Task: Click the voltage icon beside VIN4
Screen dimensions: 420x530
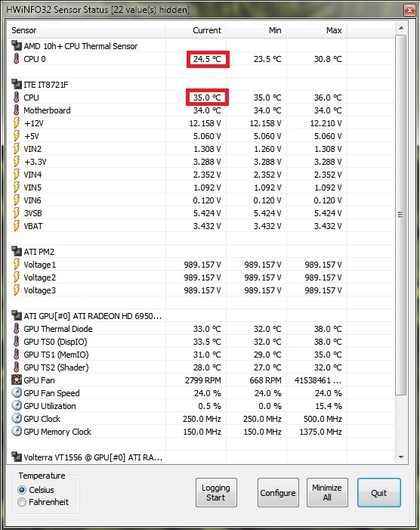Action: pyautogui.click(x=16, y=174)
